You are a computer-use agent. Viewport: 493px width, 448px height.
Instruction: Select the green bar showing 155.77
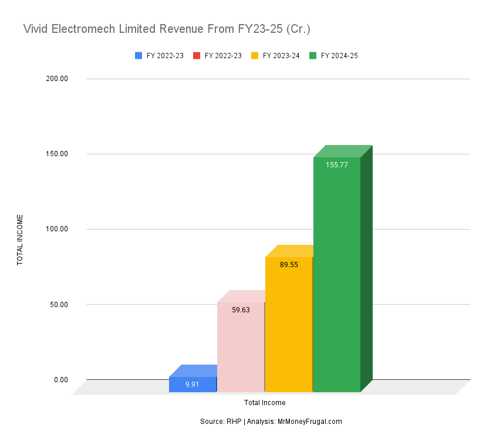337,270
